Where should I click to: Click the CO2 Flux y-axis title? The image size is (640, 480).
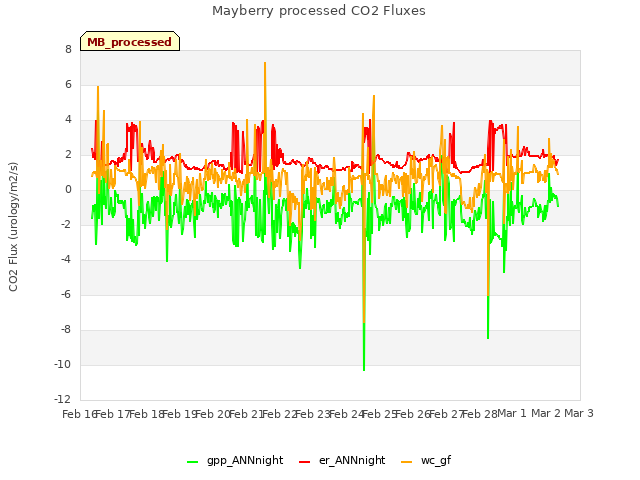point(13,227)
